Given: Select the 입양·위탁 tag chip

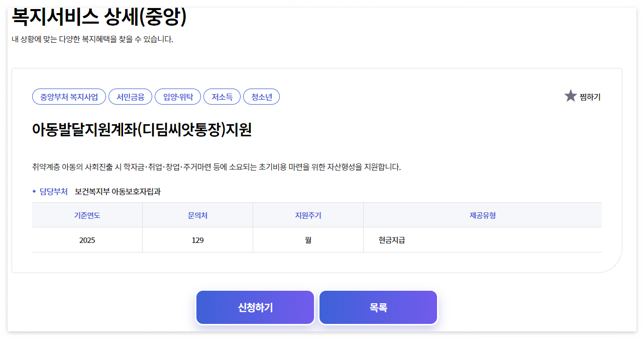Looking at the screenshot, I should coord(178,97).
